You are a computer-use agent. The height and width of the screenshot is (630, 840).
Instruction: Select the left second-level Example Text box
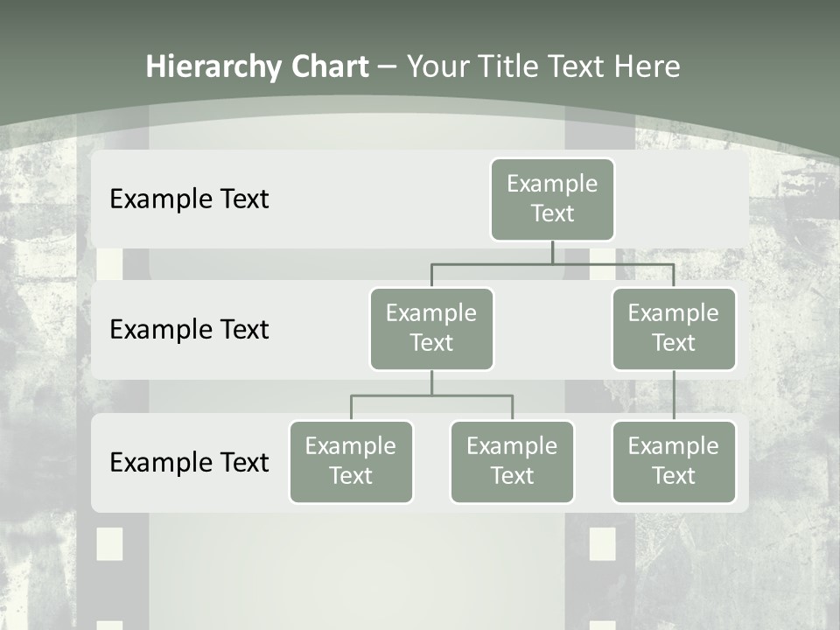point(431,329)
